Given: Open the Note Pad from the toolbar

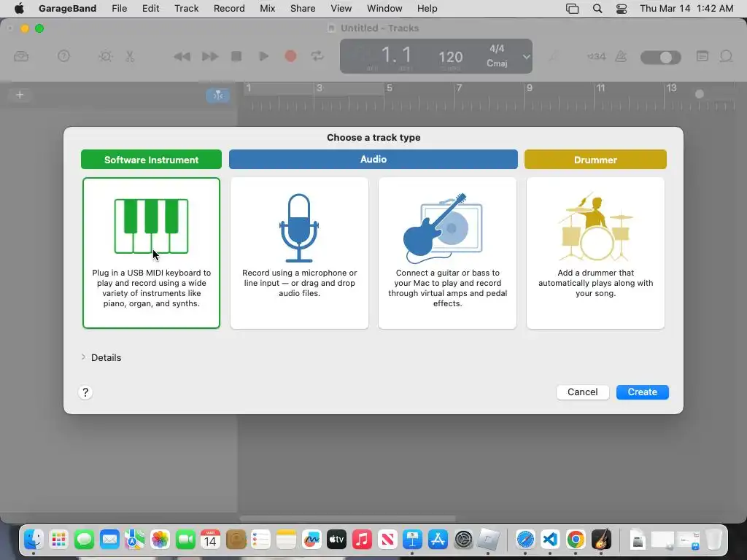Looking at the screenshot, I should pyautogui.click(x=703, y=56).
